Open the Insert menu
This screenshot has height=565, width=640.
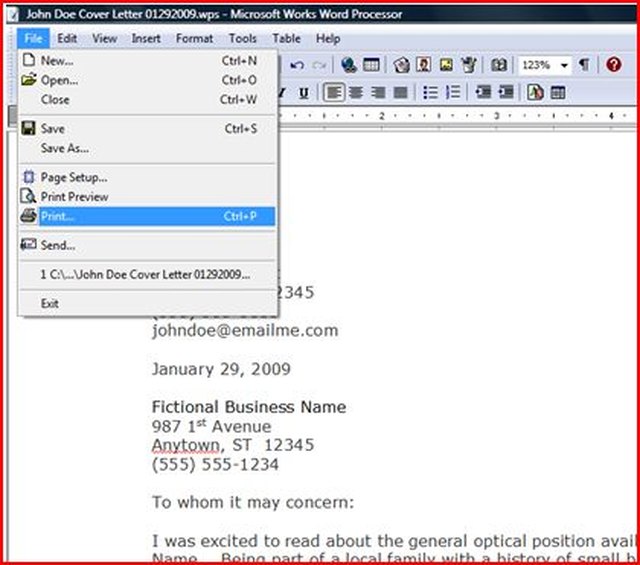click(x=146, y=38)
